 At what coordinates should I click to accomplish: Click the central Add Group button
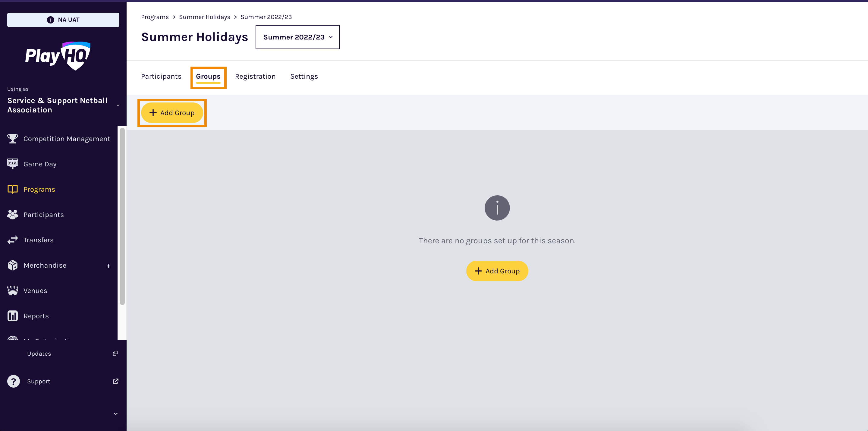click(497, 271)
